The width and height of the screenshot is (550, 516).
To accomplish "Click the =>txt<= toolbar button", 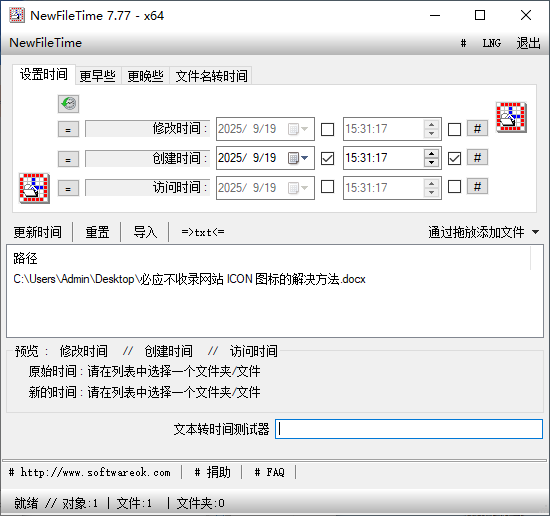I will [203, 232].
